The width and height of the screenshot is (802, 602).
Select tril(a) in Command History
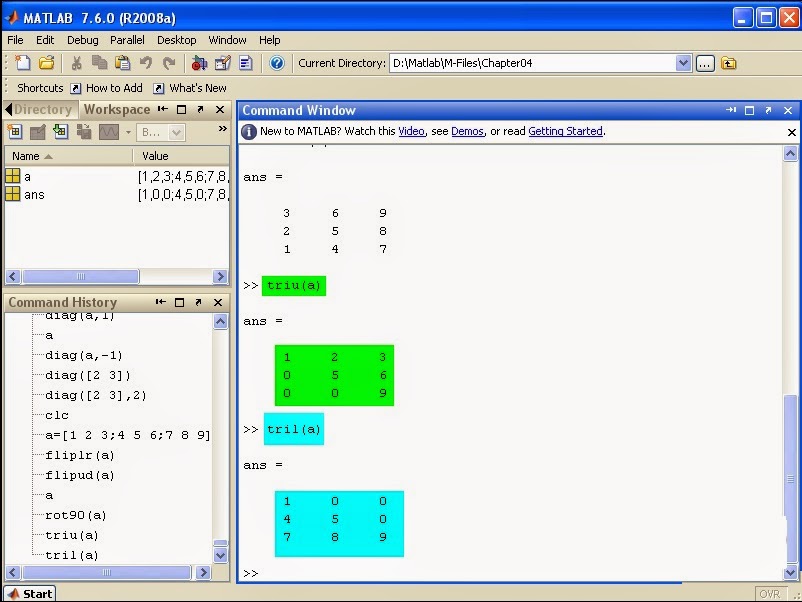pyautogui.click(x=72, y=555)
